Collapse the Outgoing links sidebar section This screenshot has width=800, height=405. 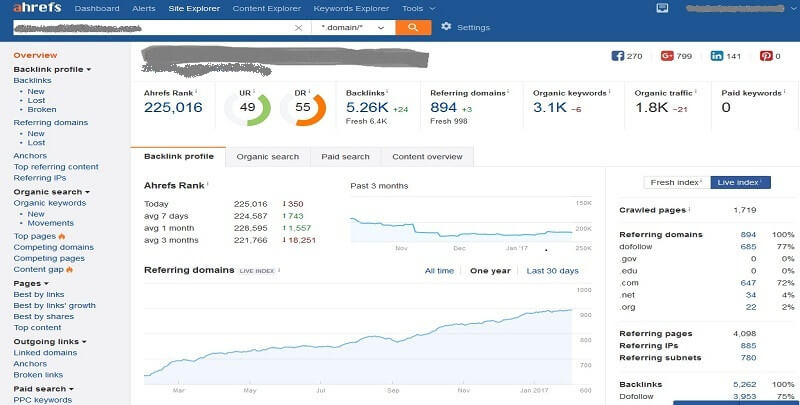[x=49, y=342]
